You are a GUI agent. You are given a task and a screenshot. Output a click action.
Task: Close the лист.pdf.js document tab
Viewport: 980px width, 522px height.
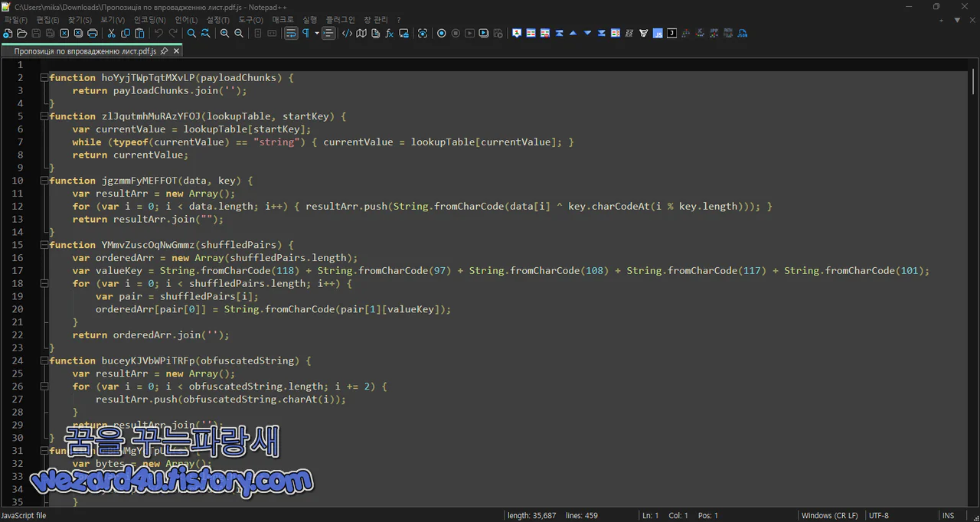[x=176, y=51]
